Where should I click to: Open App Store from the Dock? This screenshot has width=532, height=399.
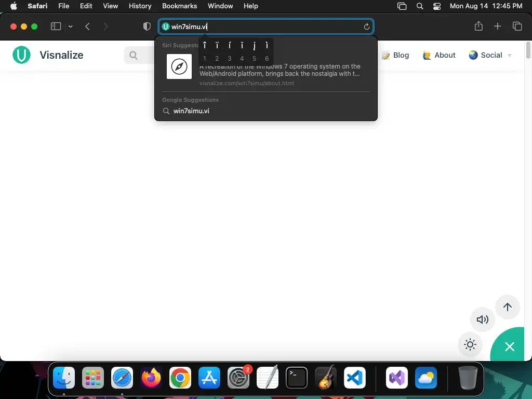(x=209, y=378)
